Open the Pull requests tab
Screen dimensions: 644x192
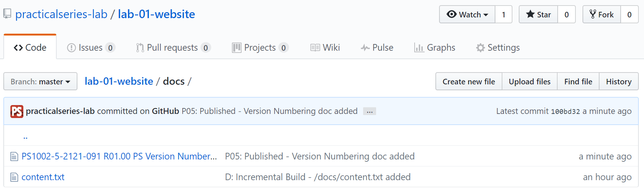pos(173,48)
